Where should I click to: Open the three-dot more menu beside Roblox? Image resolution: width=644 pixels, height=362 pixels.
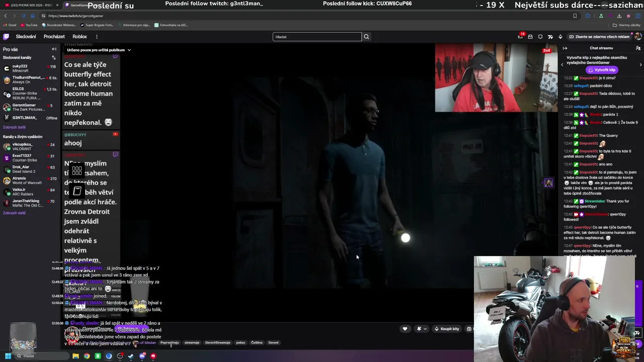[97, 37]
